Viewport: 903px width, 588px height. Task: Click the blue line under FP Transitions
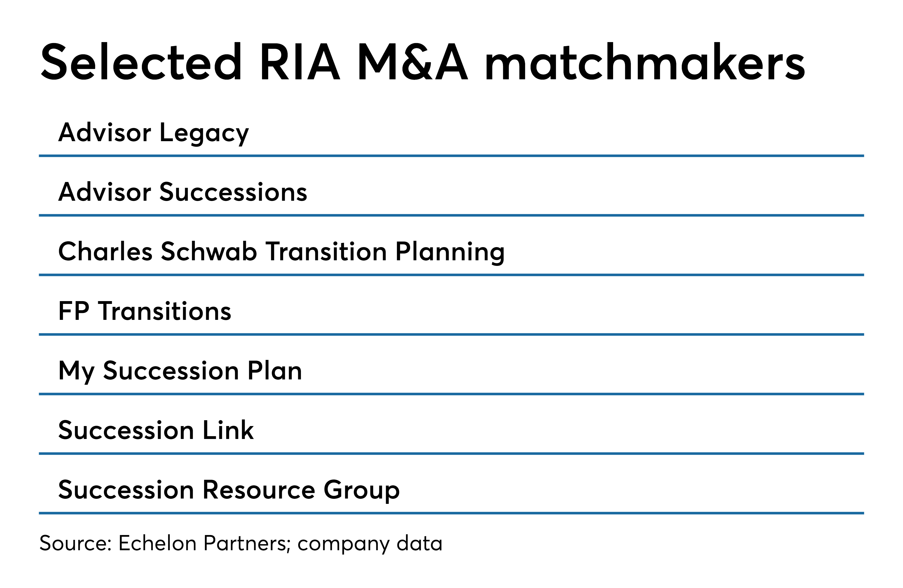tap(451, 334)
